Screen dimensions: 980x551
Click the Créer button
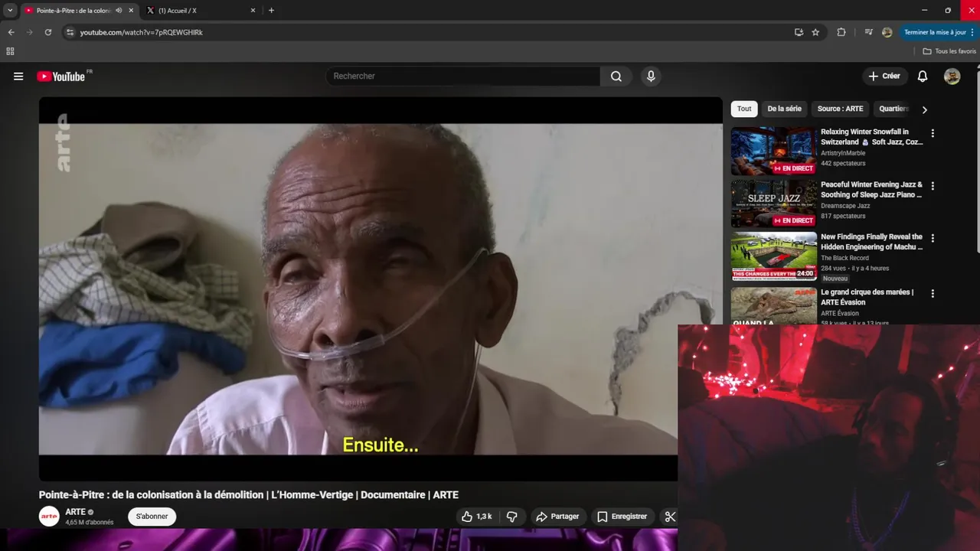click(x=884, y=77)
